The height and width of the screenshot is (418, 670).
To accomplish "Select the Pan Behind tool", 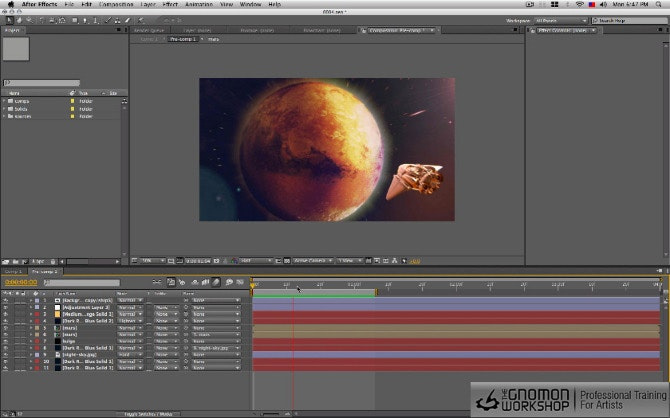I will (62, 20).
